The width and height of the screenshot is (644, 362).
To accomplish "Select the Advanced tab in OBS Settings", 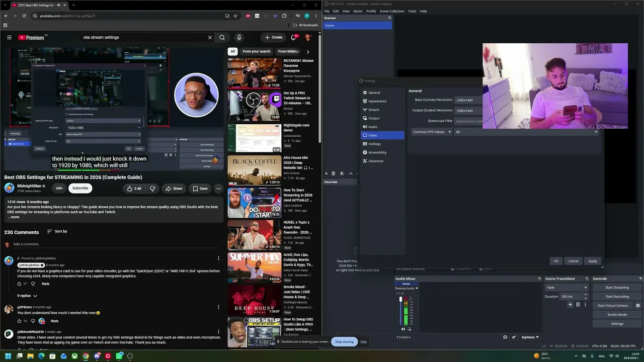I will click(382, 161).
